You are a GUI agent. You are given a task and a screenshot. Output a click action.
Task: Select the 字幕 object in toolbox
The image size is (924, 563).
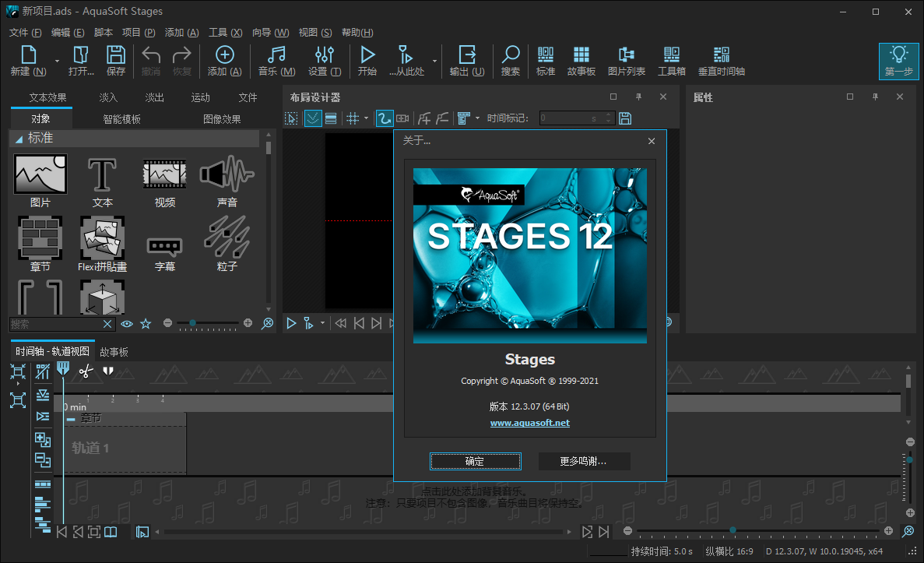(164, 254)
